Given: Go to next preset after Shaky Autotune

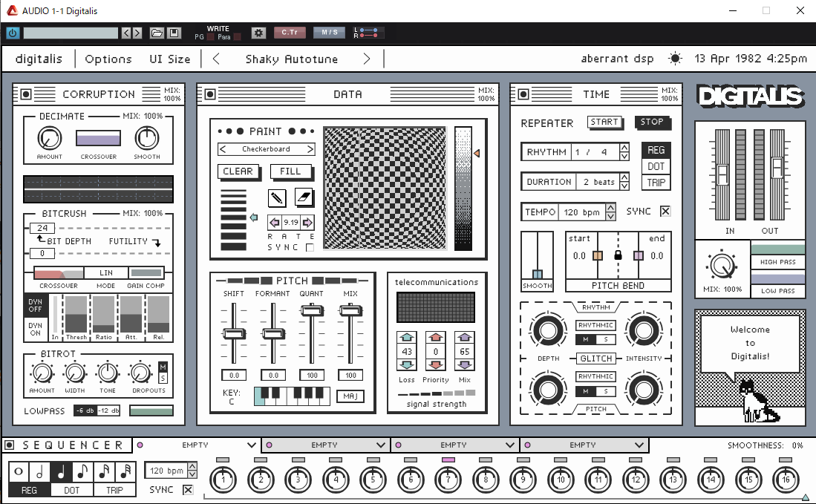Looking at the screenshot, I should pos(367,59).
